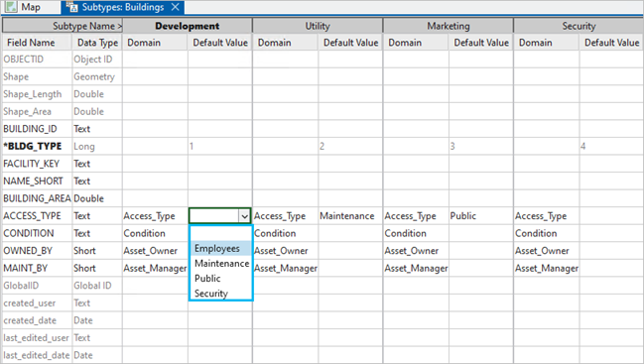Select the last_edited_date field name
The height and width of the screenshot is (364, 644).
click(37, 355)
